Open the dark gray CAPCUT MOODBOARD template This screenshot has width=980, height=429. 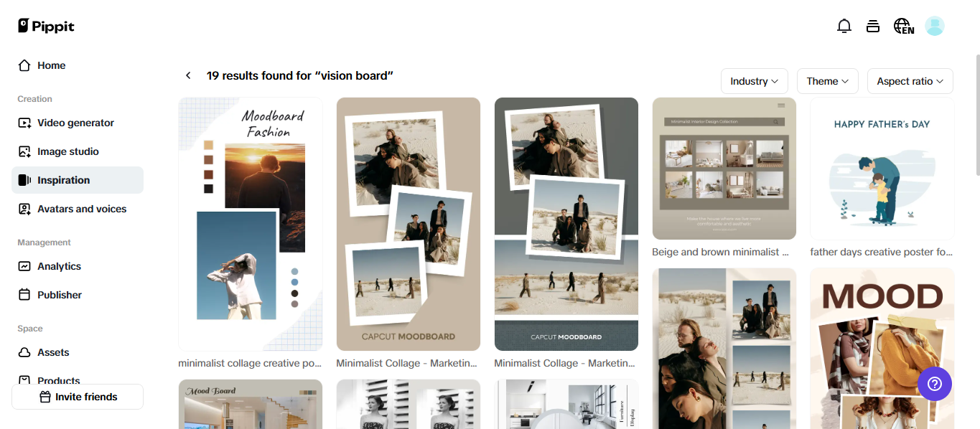pos(566,224)
